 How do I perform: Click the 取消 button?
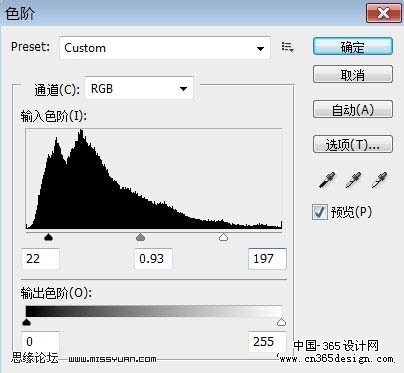(353, 75)
